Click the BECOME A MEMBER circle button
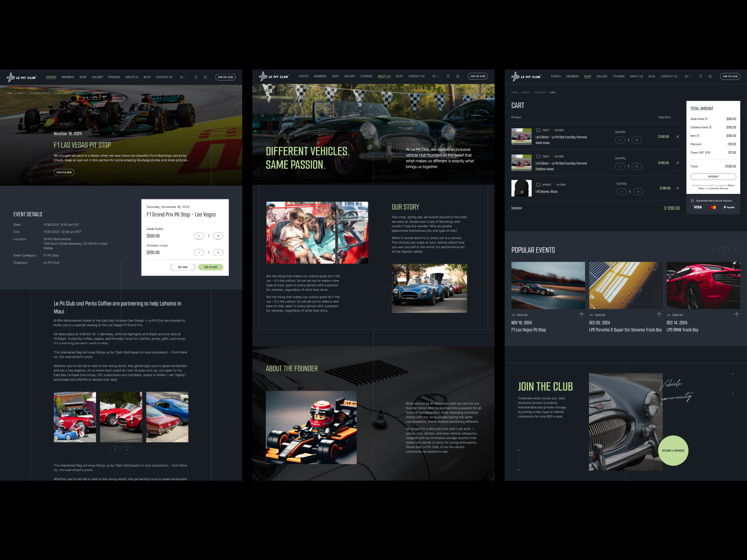The width and height of the screenshot is (747, 560). coord(673,451)
